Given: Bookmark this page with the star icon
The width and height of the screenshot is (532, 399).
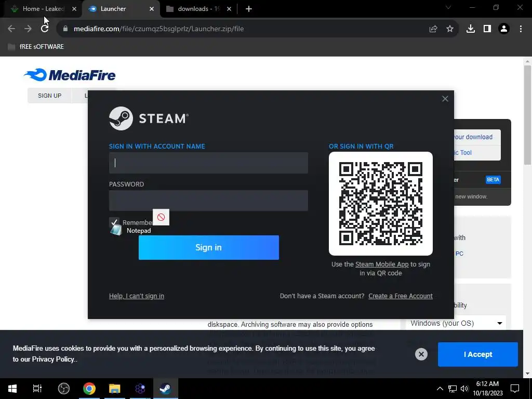Looking at the screenshot, I should tap(450, 29).
